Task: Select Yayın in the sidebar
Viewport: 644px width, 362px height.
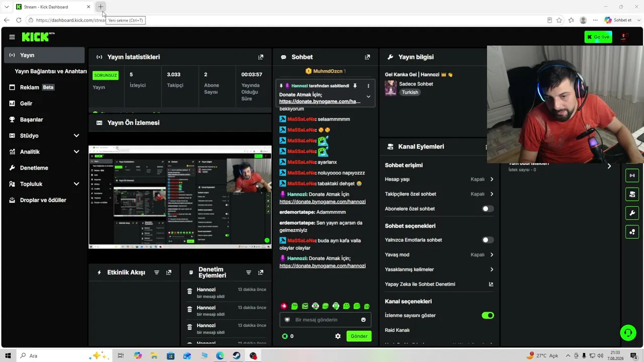Action: pyautogui.click(x=45, y=55)
